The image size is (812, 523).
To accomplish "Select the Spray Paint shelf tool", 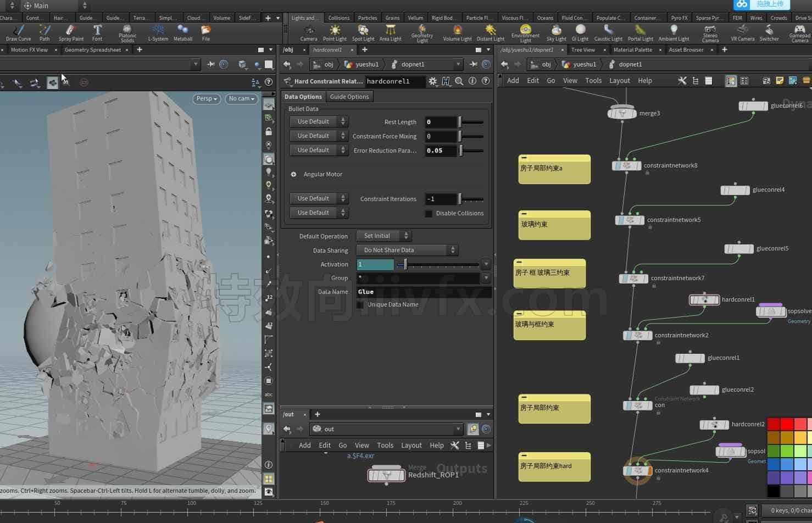I will pyautogui.click(x=71, y=32).
